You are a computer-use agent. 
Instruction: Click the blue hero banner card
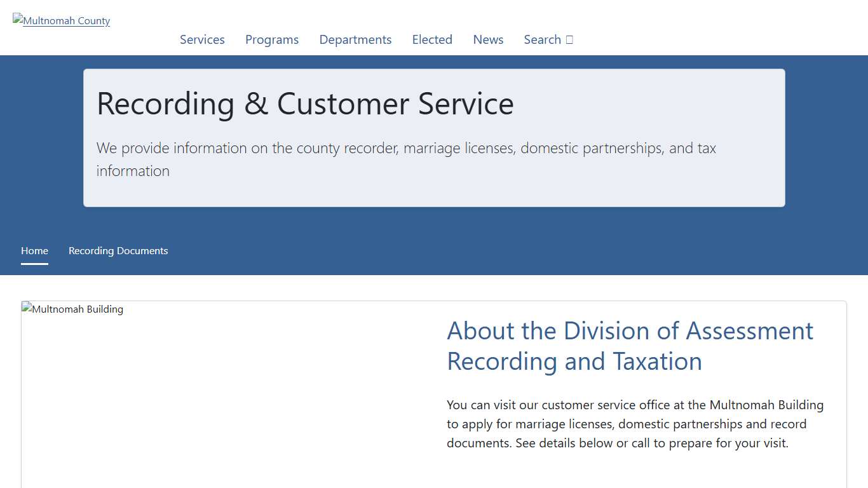[434, 138]
